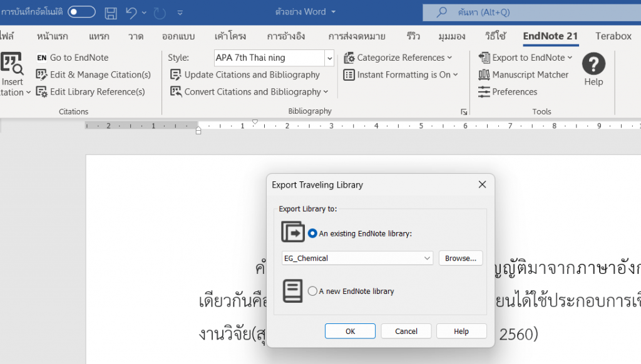
Task: Switch to the การส่งจดหมาย tab
Action: 356,36
